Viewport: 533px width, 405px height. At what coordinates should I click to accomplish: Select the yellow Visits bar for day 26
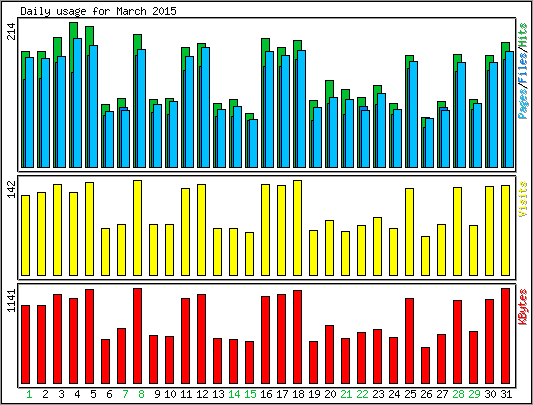(x=425, y=256)
